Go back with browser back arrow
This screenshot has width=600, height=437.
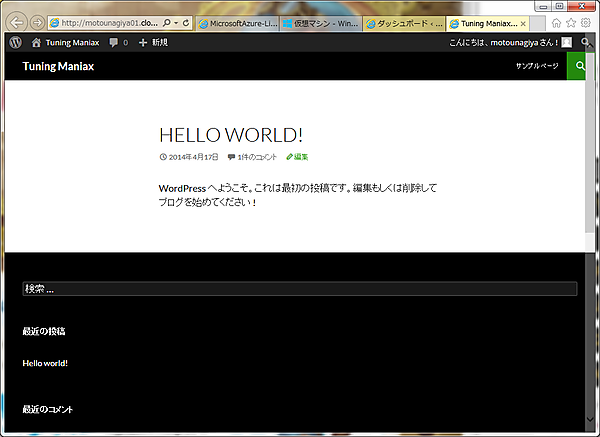[x=17, y=22]
